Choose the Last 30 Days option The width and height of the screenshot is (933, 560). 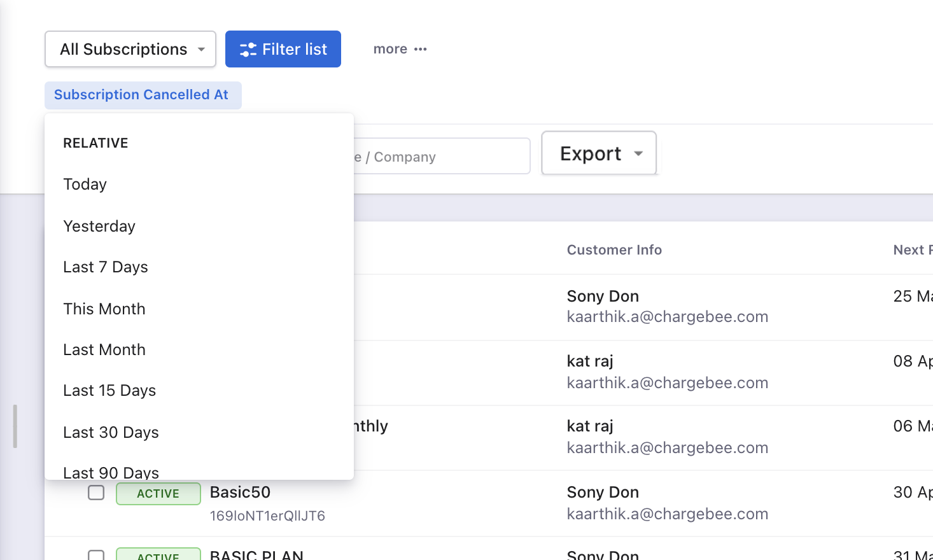[111, 433]
